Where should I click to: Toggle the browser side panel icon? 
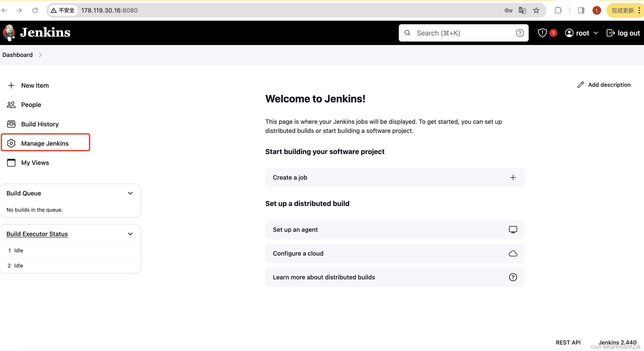[581, 10]
